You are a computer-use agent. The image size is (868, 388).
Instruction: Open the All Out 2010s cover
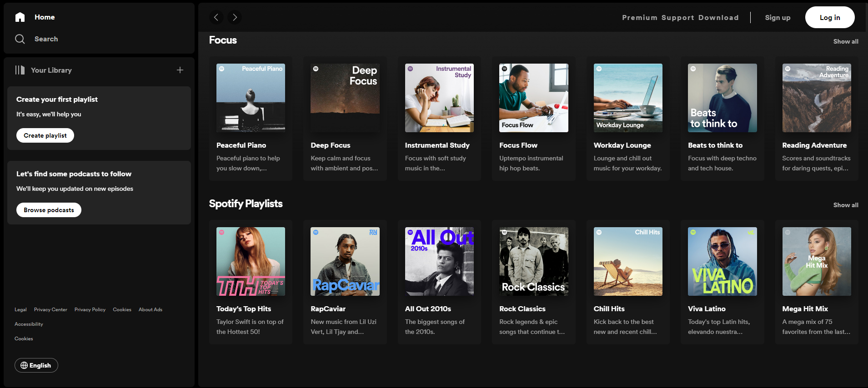coord(439,261)
